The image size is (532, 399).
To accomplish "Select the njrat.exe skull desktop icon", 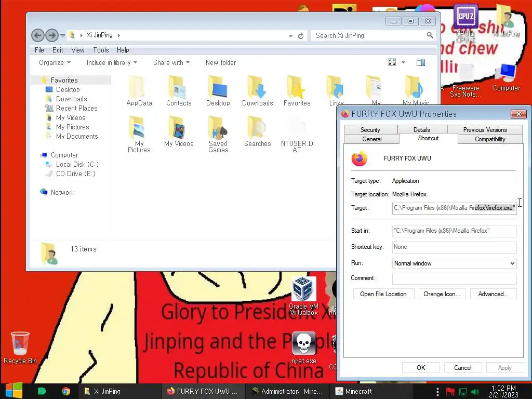I will point(303,348).
